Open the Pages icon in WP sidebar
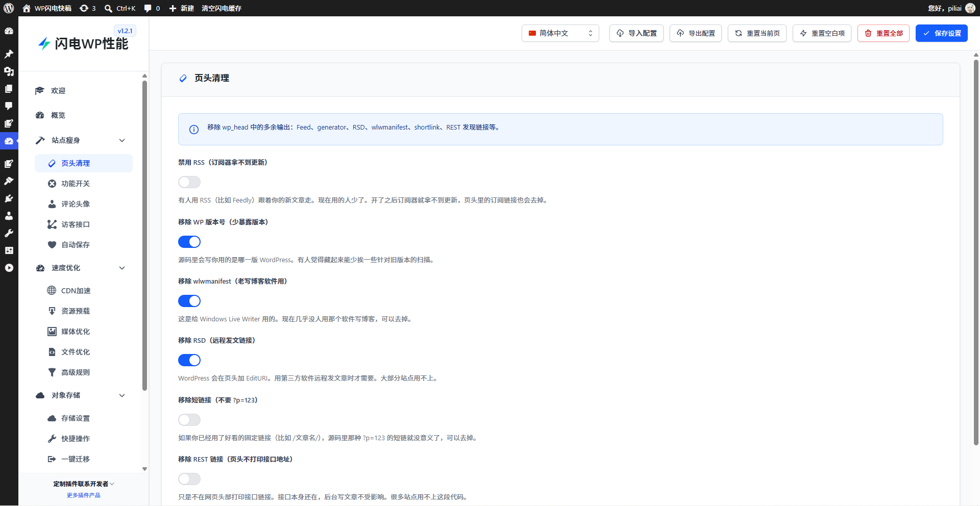980x506 pixels. pos(9,89)
